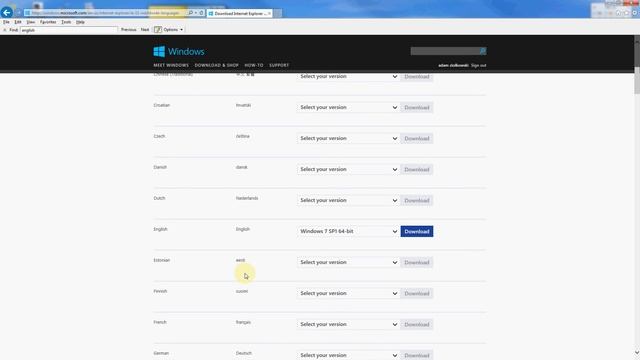Click the Download button in Estonian row

coord(417,262)
